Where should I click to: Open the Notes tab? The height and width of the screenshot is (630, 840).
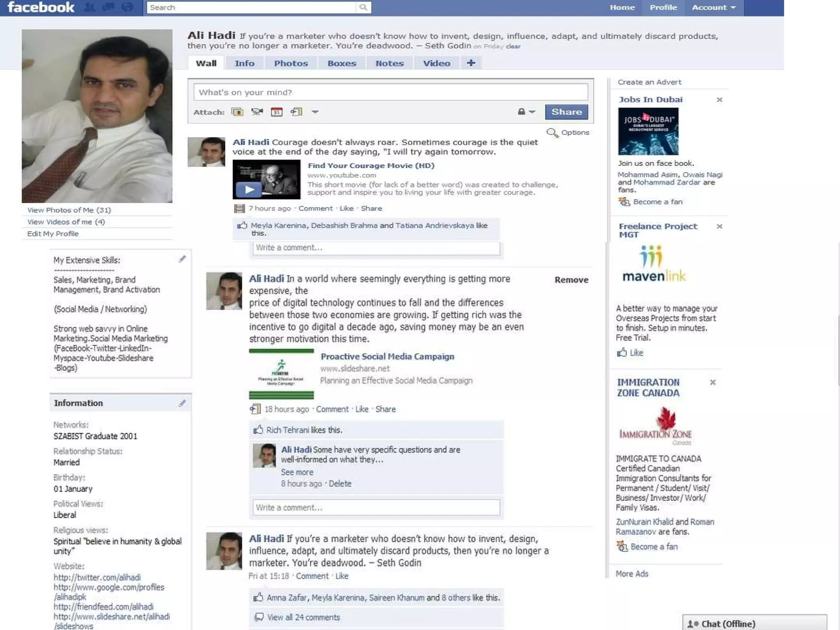pos(389,63)
